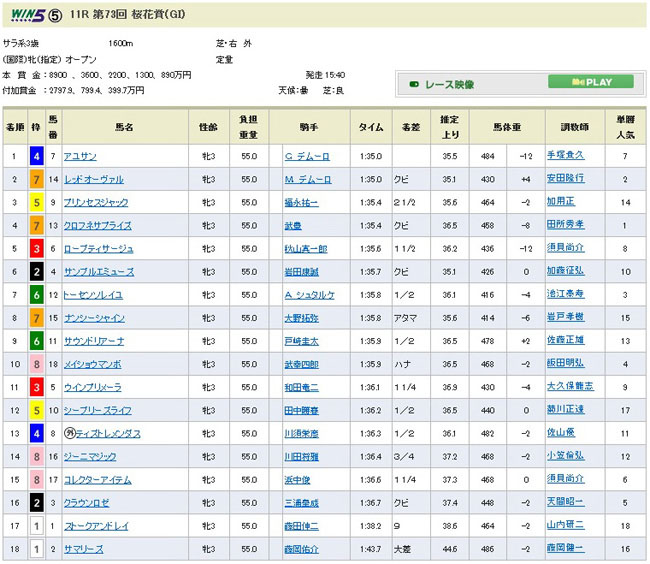Click the WIN5 logo icon
The image size is (650, 564).
click(x=30, y=14)
